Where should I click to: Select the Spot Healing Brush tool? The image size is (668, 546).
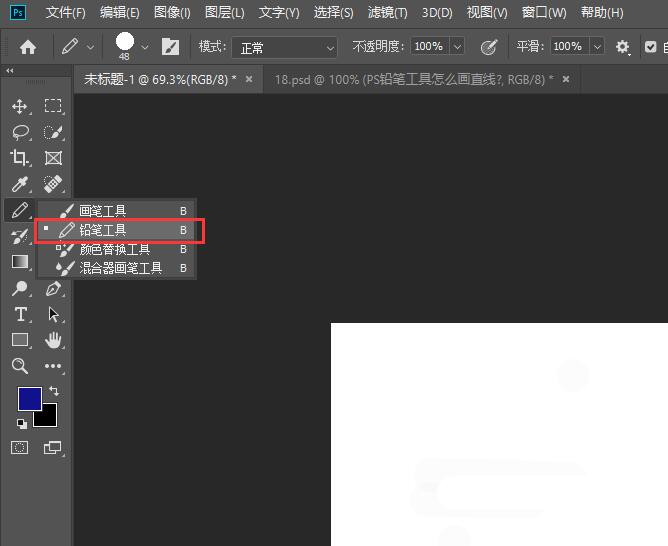53,184
